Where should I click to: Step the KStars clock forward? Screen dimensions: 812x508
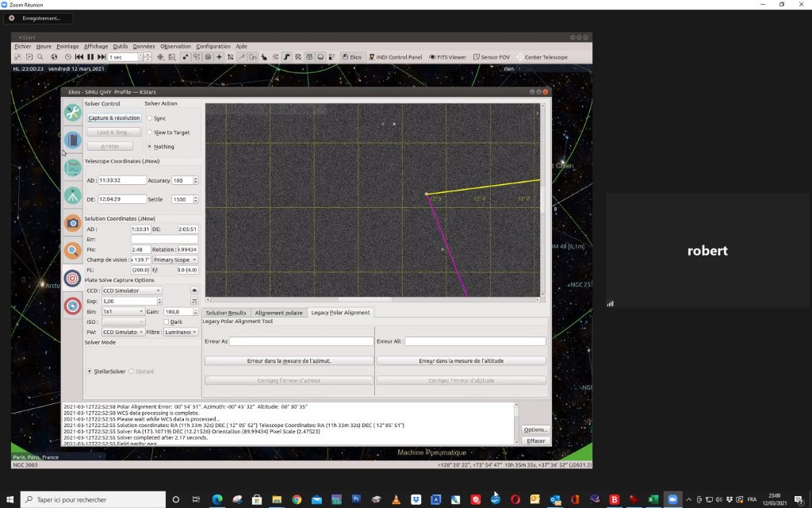(101, 57)
